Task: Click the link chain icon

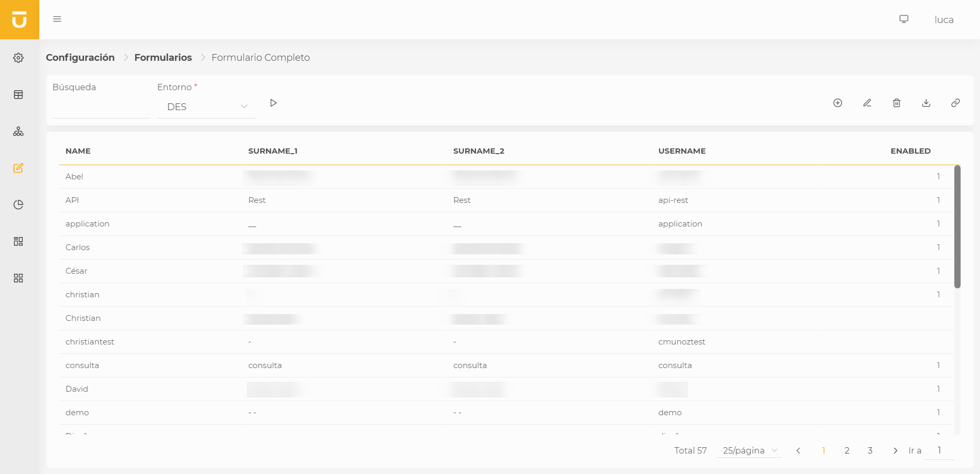Action: [x=955, y=103]
